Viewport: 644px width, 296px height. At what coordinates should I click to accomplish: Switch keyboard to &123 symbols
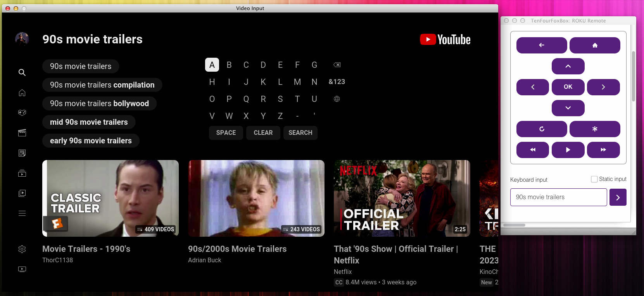(x=337, y=82)
